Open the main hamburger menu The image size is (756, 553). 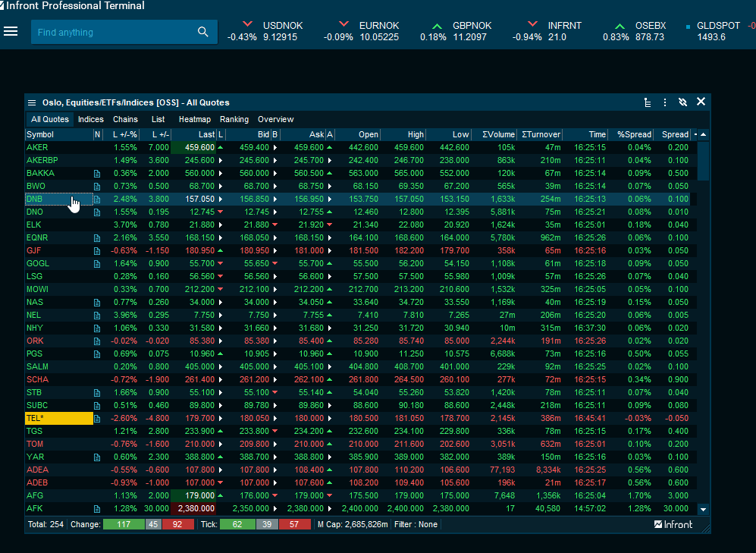[11, 32]
